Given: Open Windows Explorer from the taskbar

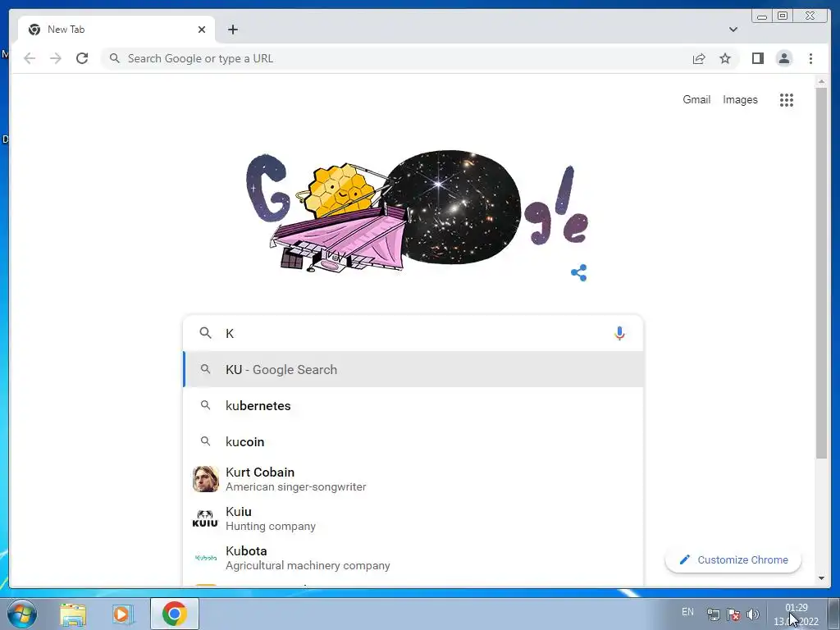Looking at the screenshot, I should click(73, 614).
